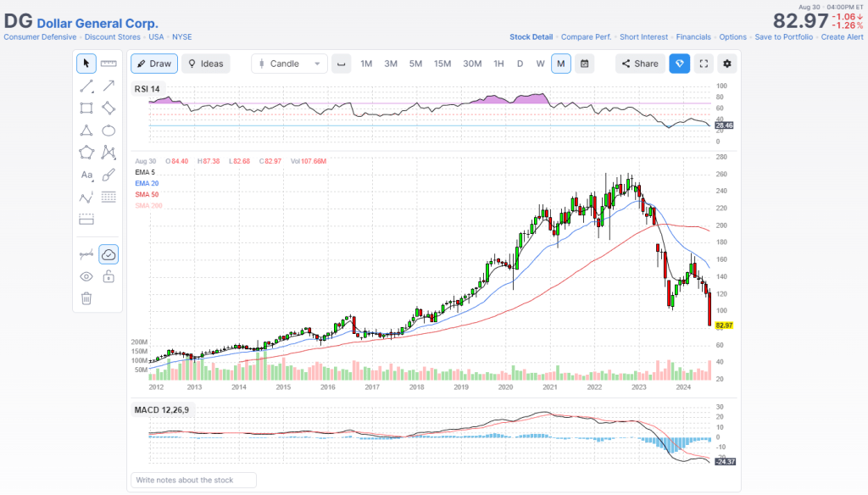868x495 pixels.
Task: Expand the Candle chart type dropdown
Action: tap(289, 64)
